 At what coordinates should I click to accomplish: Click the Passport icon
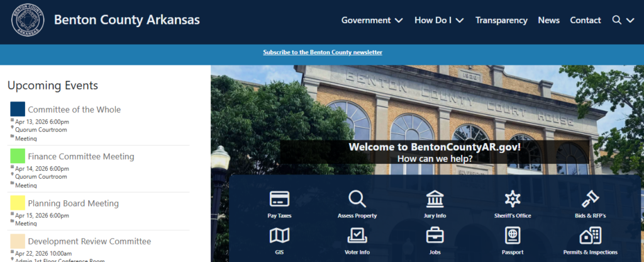point(513,236)
